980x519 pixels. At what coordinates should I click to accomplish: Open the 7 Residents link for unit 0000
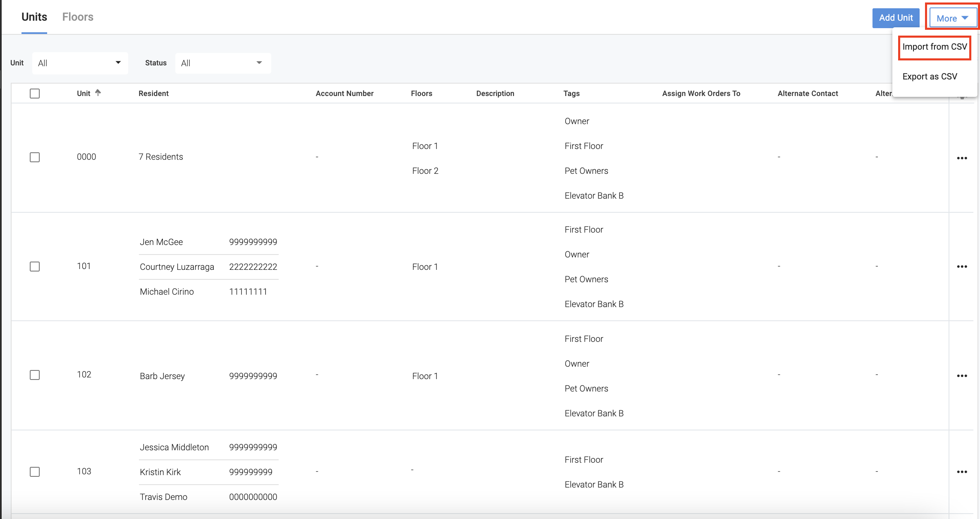[161, 157]
